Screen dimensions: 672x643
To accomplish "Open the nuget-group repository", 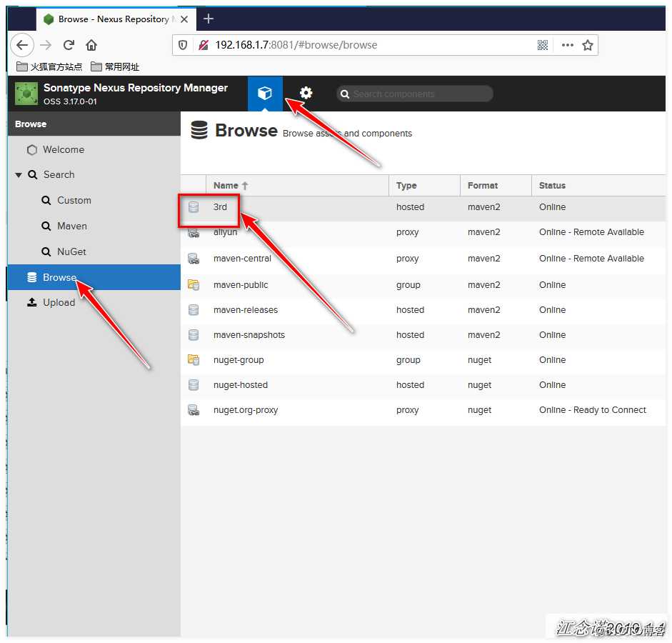I will 423,360.
